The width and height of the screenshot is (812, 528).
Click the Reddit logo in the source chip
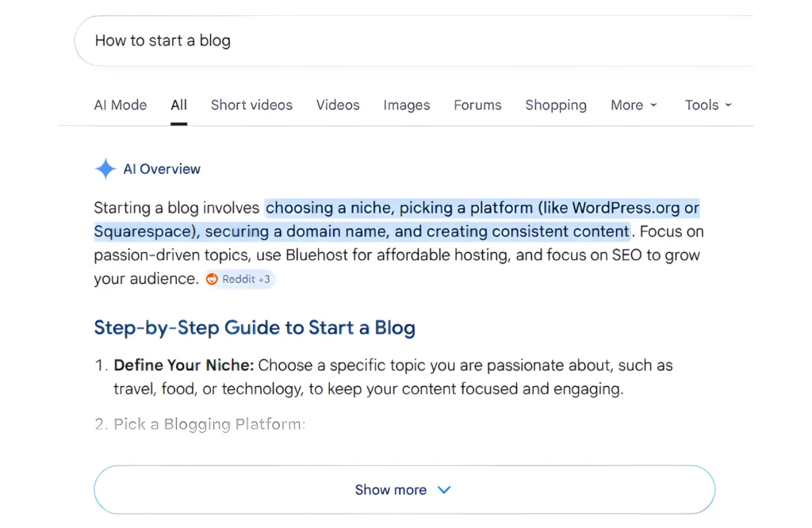click(x=212, y=279)
